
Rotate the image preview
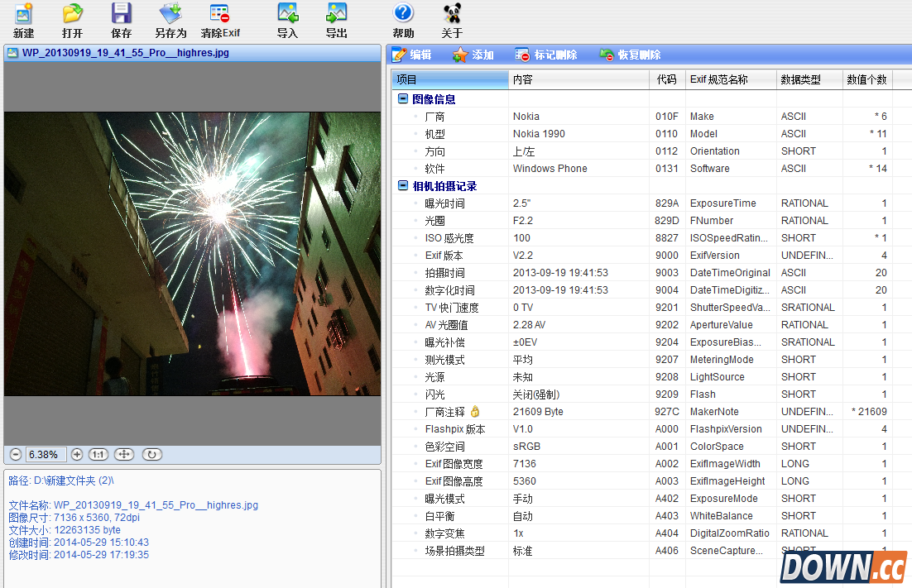[x=151, y=454]
